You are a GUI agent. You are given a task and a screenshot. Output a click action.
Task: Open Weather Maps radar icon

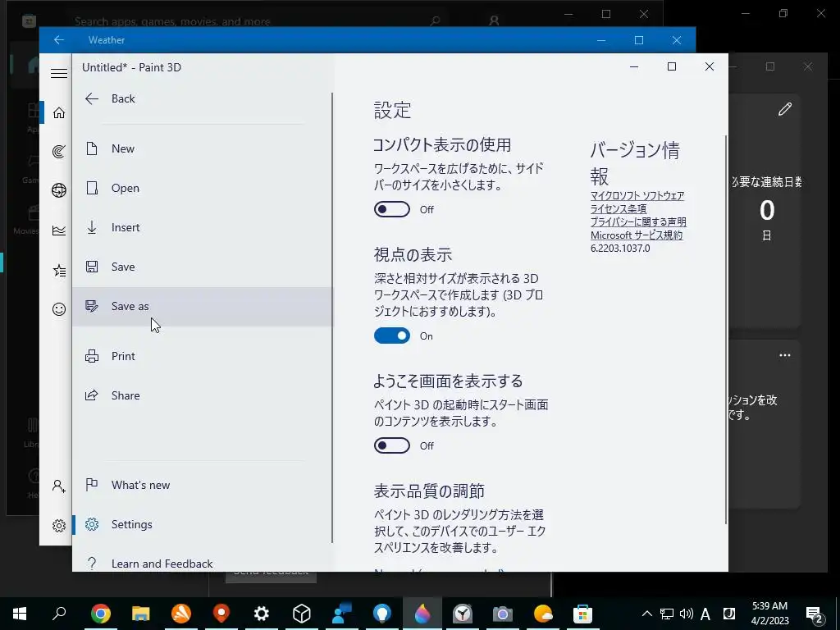click(59, 152)
